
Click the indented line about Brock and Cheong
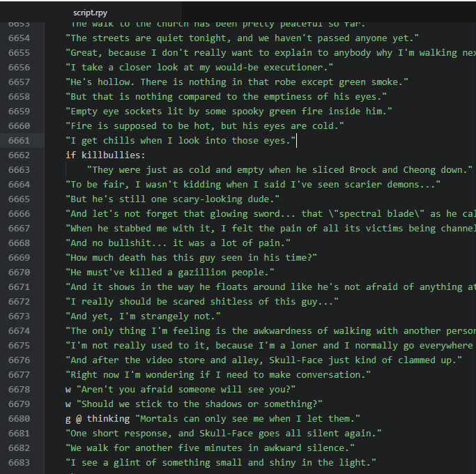[279, 170]
